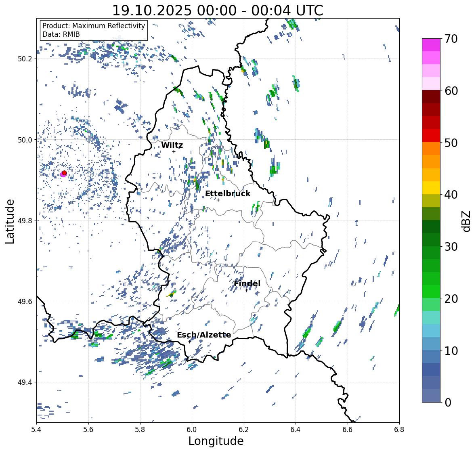Click the 20 tick on the colorbar
The width and height of the screenshot is (476, 451).
[x=451, y=298]
